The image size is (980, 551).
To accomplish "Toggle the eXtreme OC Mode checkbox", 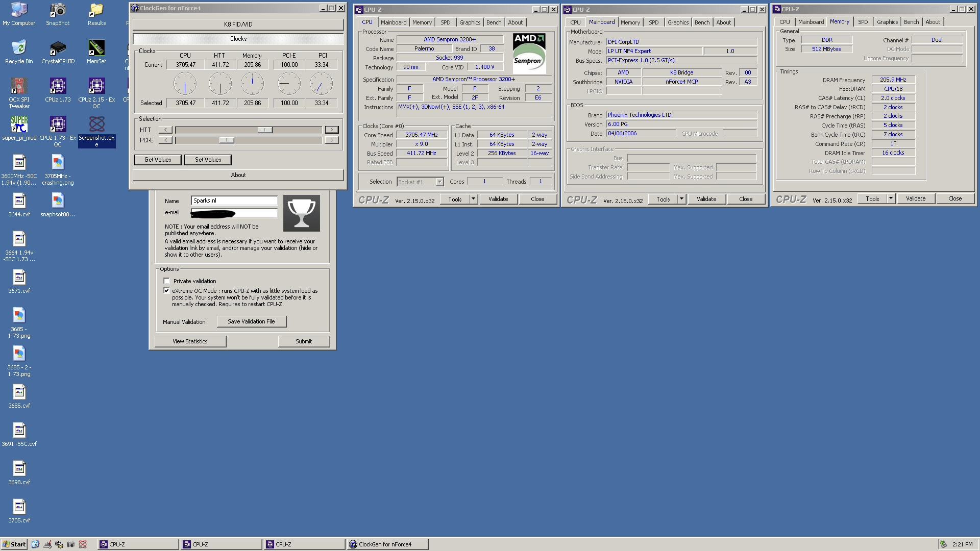I will (166, 291).
